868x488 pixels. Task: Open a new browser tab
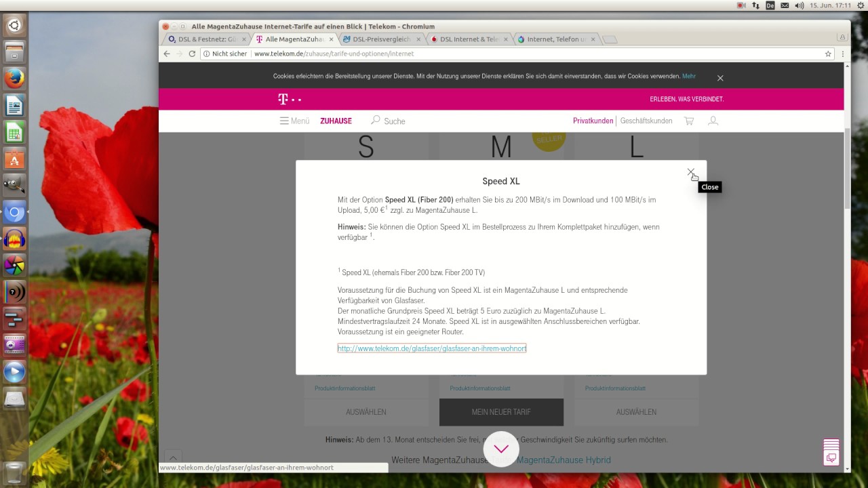(x=610, y=39)
